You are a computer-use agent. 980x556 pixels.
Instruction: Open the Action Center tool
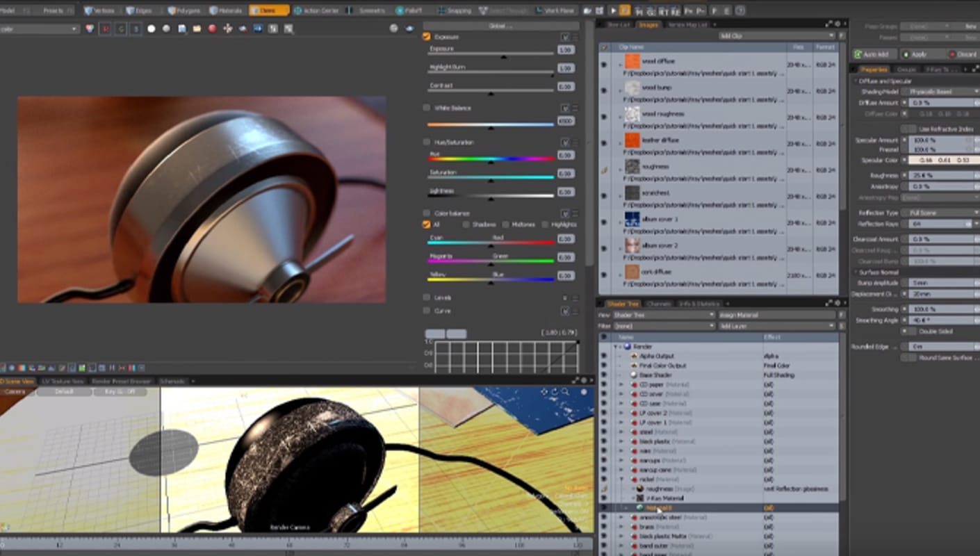click(x=316, y=10)
